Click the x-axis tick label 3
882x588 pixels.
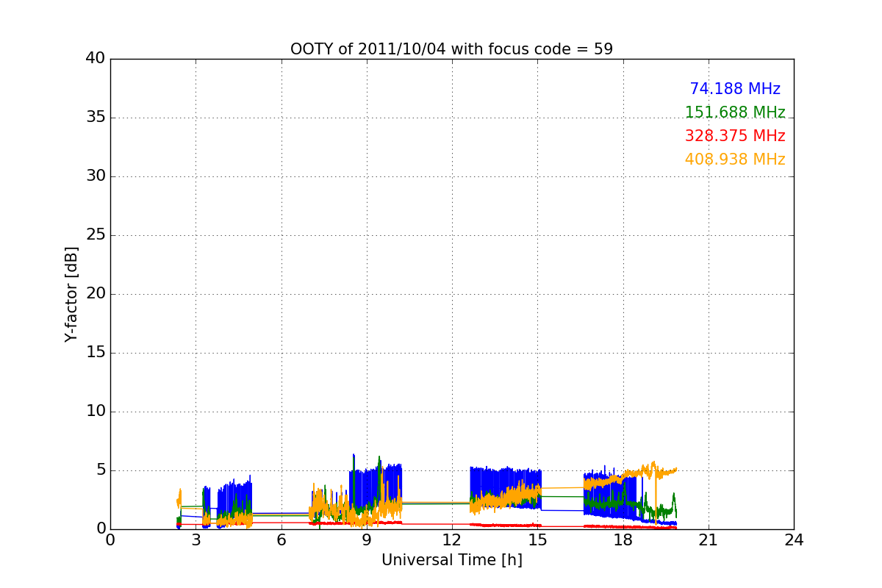click(x=196, y=539)
